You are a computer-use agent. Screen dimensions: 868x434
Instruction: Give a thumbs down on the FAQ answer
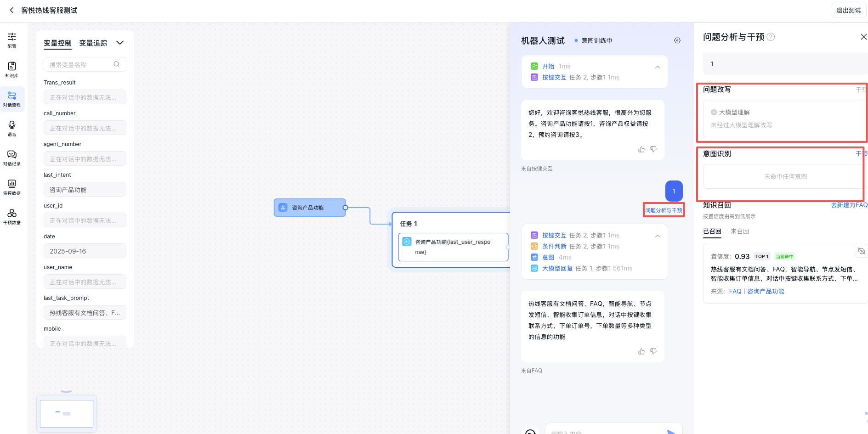pos(653,351)
